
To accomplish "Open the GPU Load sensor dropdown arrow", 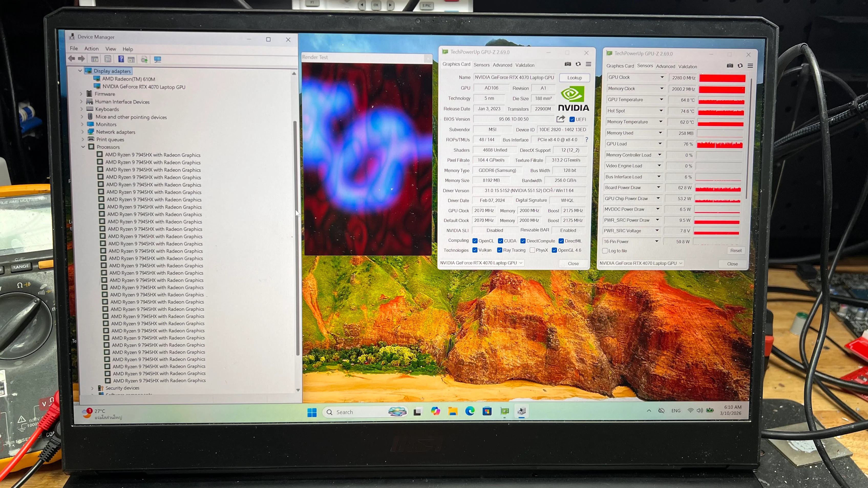I will pos(660,144).
